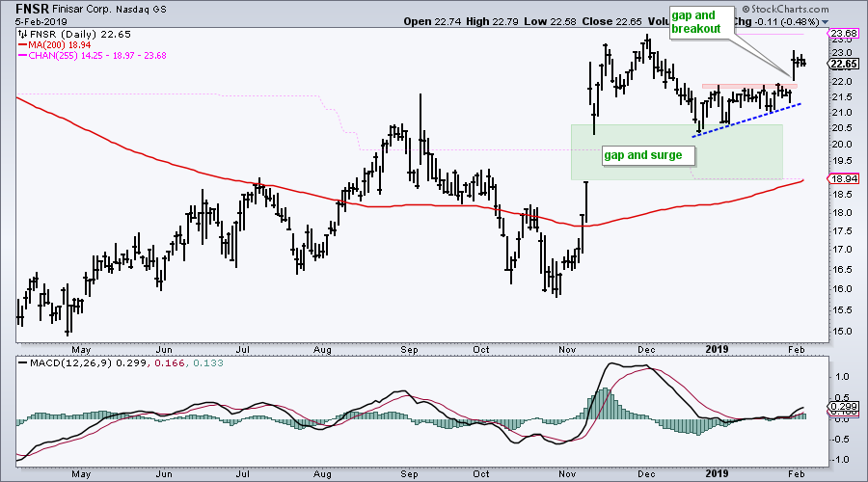Click the red line marker of MA(200) legend
The width and height of the screenshot is (868, 482).
coord(23,44)
